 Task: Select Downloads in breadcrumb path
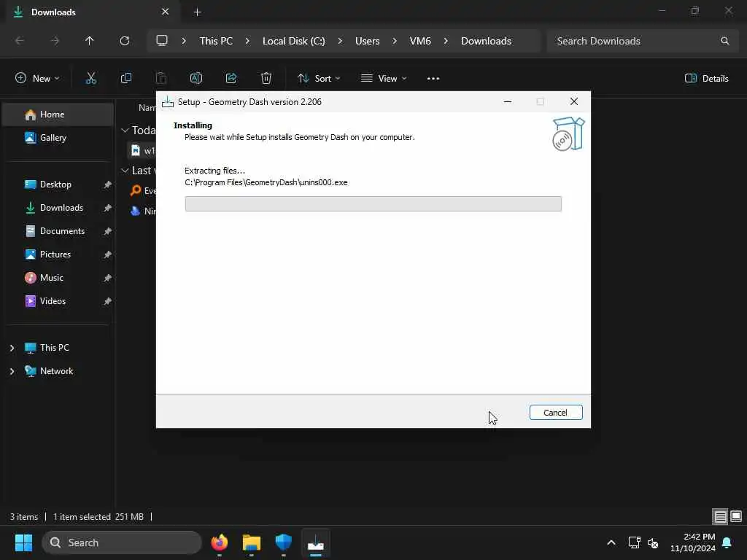486,41
